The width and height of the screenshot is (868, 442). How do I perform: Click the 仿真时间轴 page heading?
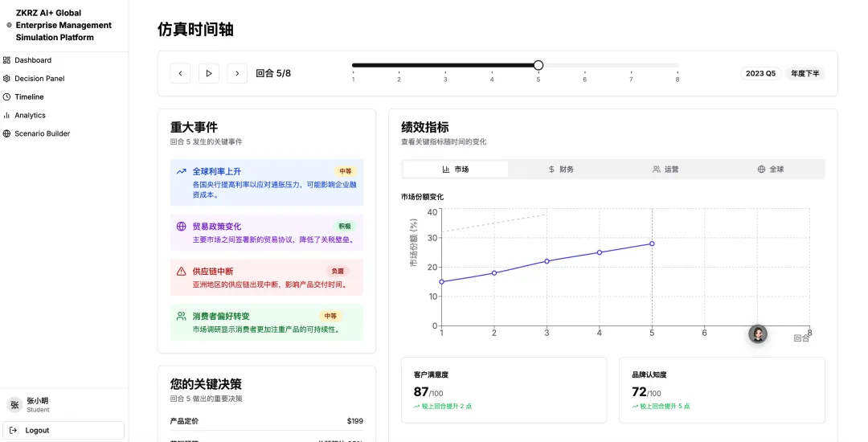point(195,29)
